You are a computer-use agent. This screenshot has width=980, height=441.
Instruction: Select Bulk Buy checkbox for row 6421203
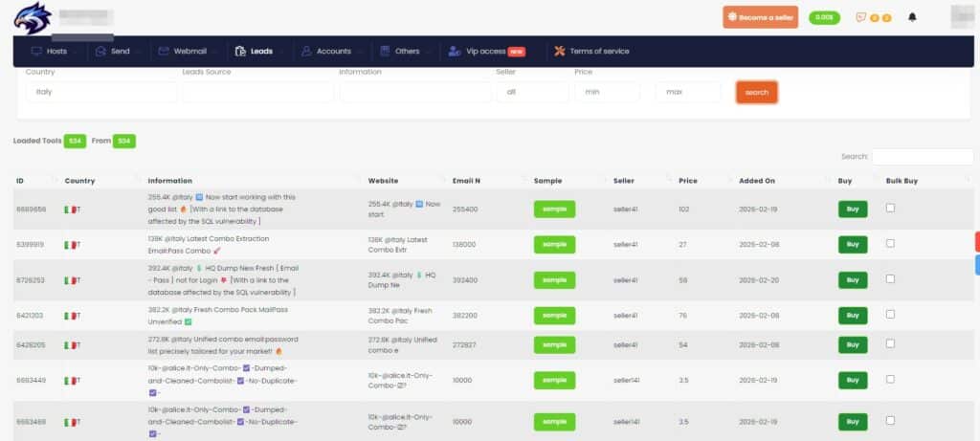click(891, 312)
